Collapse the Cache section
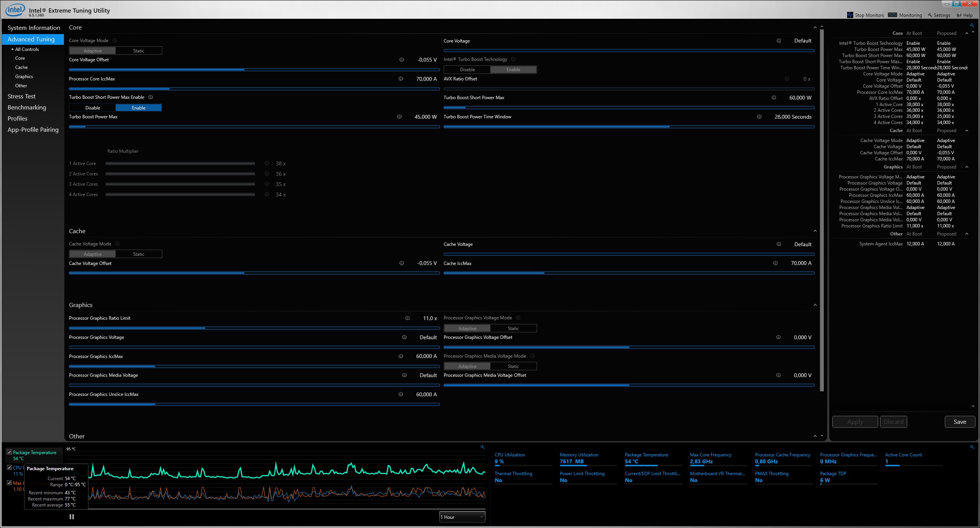Screen dimensions: 980x528 coord(815,231)
